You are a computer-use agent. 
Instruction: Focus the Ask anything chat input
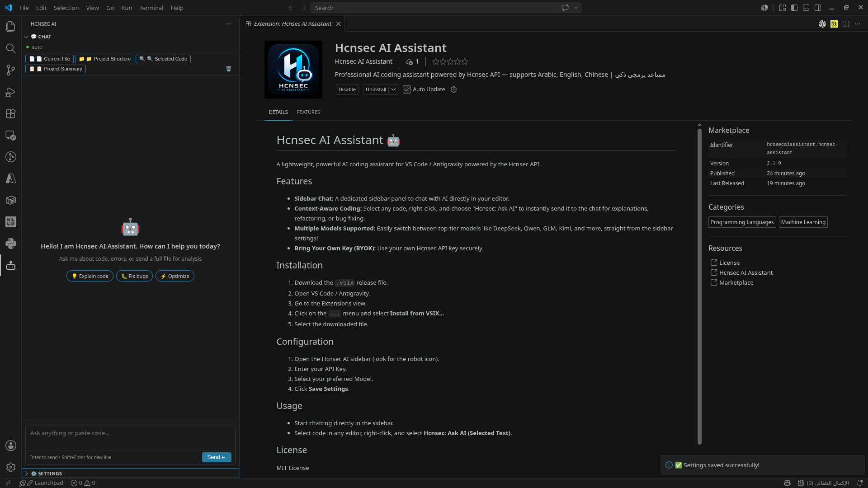[x=130, y=437]
